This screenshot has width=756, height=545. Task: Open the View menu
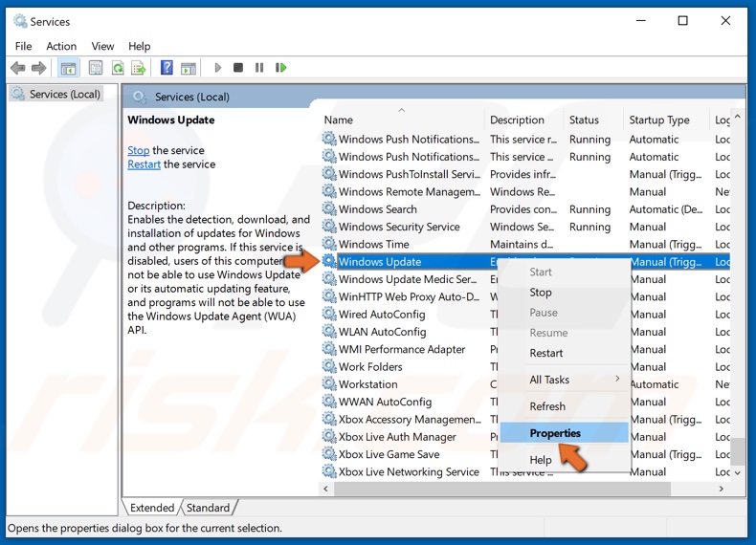(102, 46)
